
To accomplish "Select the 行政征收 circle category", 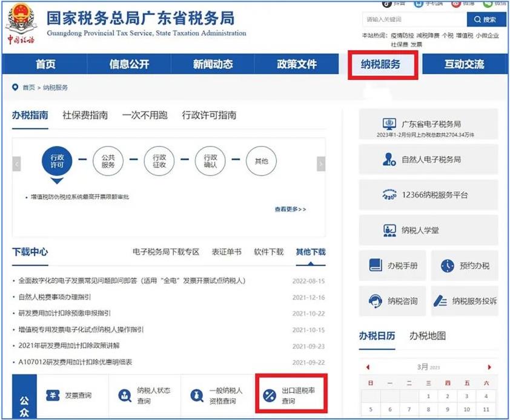I will tap(159, 161).
